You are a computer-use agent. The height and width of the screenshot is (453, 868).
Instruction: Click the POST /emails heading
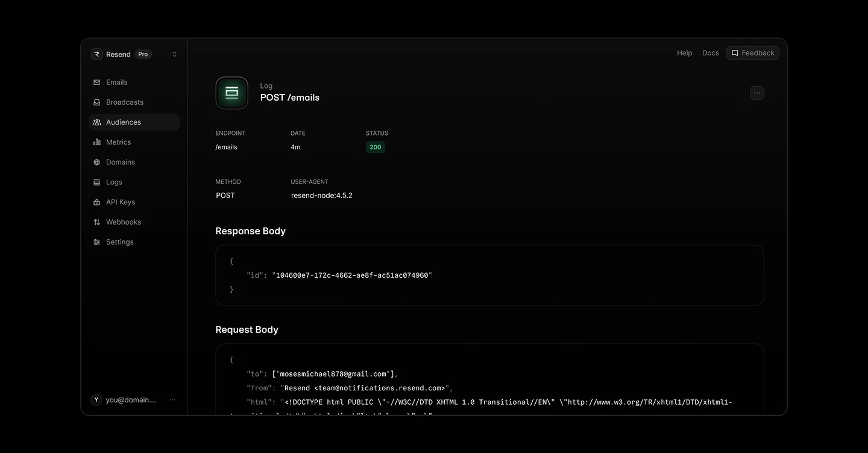coord(290,98)
